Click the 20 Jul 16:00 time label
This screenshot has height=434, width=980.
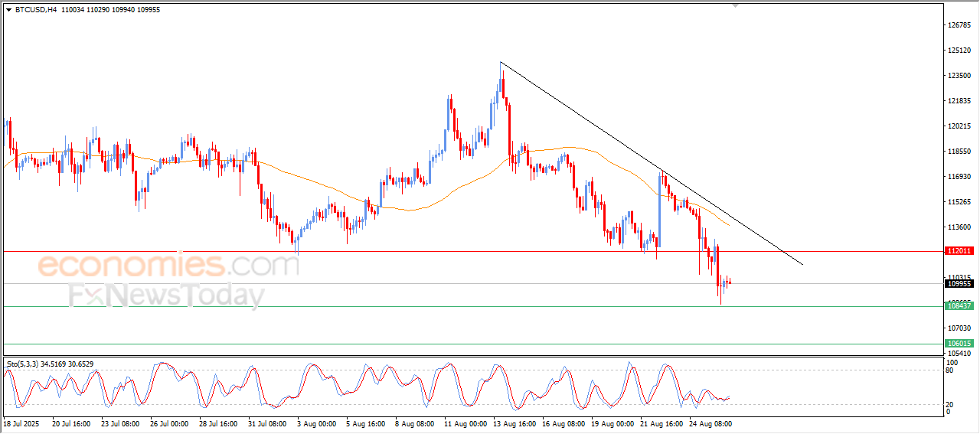70,423
